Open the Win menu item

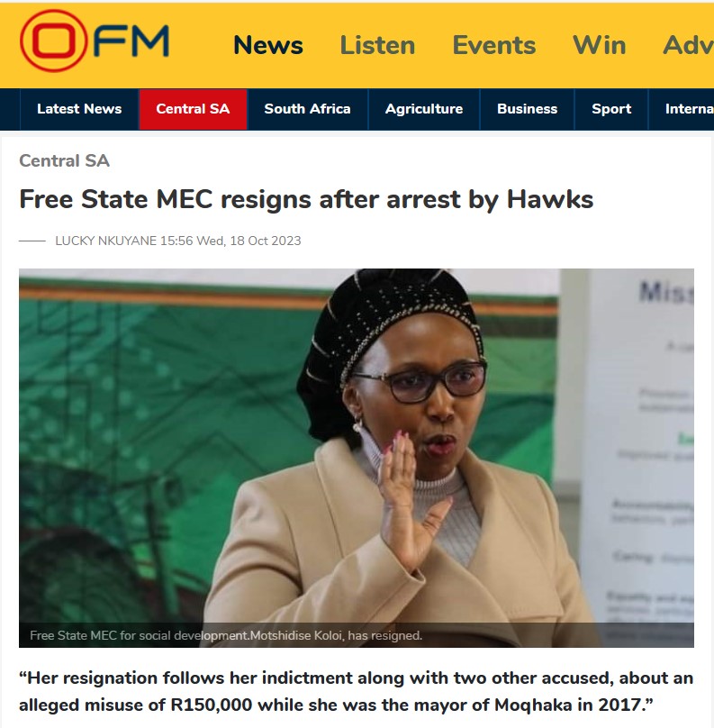(x=600, y=45)
